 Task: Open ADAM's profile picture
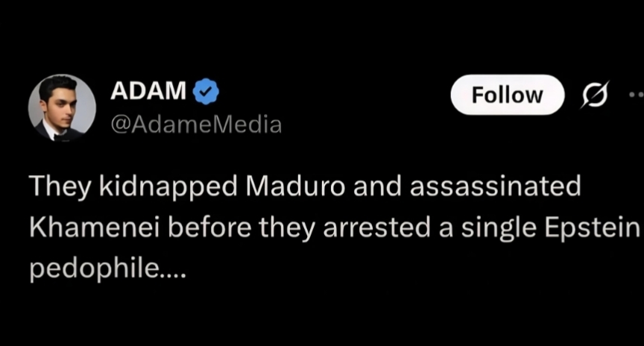62,107
